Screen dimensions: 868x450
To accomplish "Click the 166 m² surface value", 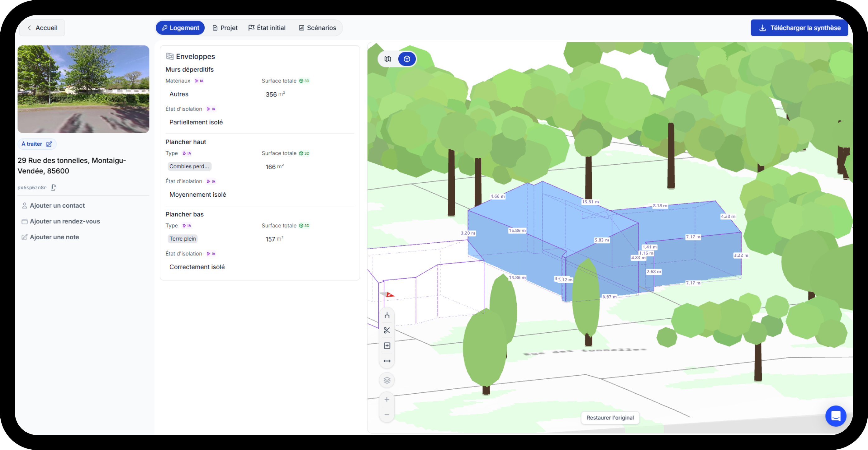I will click(274, 166).
